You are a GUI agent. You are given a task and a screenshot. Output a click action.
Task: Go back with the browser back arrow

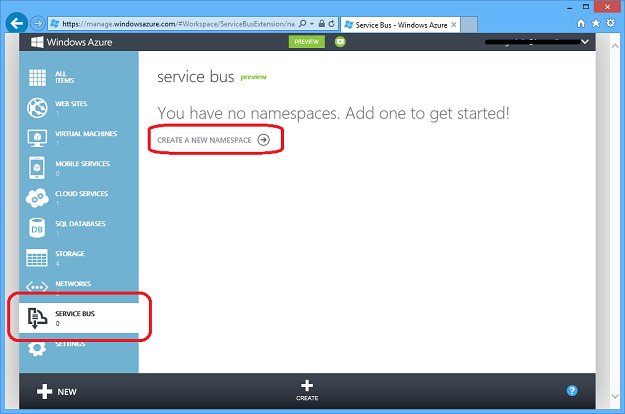(x=17, y=24)
